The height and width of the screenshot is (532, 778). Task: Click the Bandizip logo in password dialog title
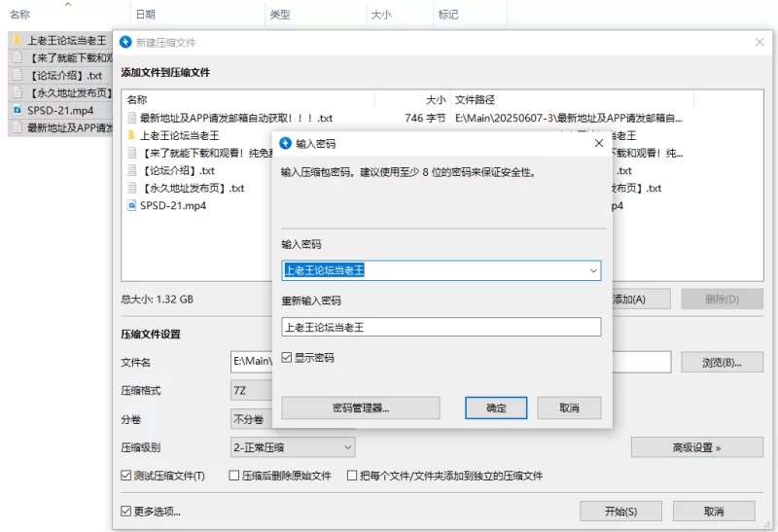click(x=285, y=143)
